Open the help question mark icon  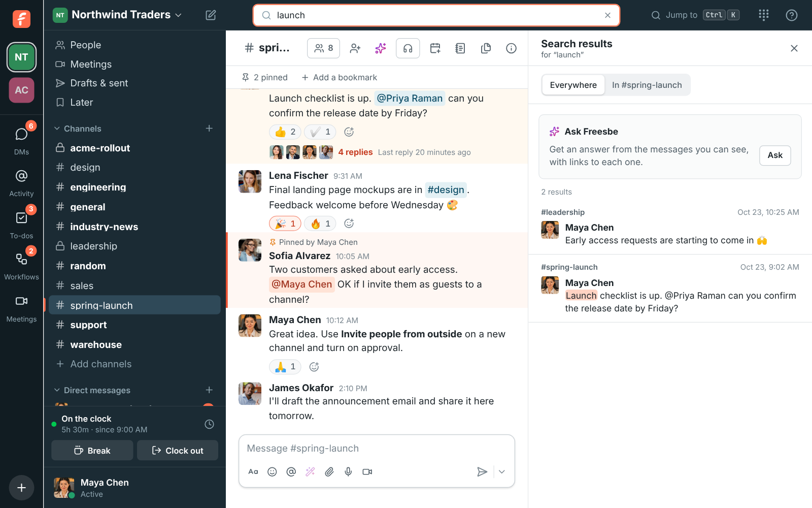792,15
